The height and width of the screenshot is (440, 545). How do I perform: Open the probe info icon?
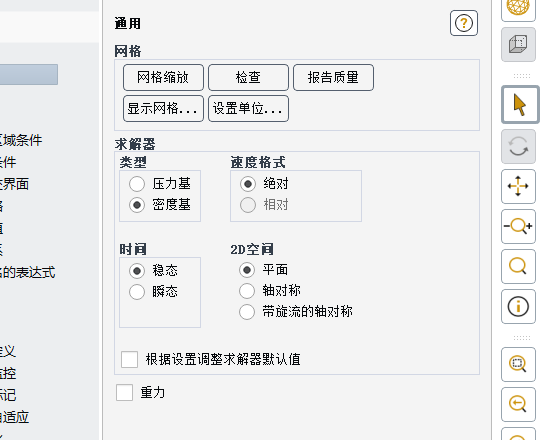tap(518, 306)
